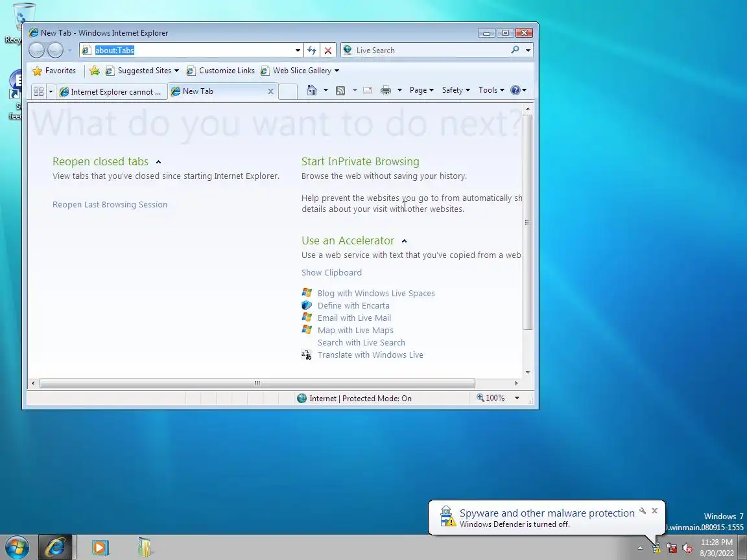Image resolution: width=747 pixels, height=560 pixels.
Task: Open the Tools menu
Action: [491, 90]
